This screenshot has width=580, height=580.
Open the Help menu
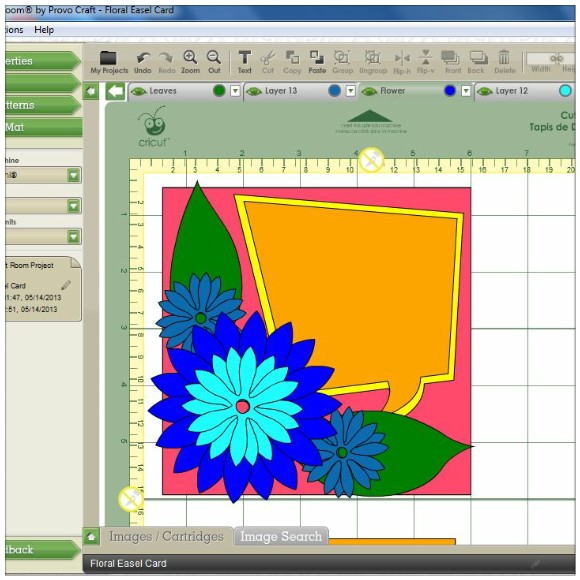44,30
